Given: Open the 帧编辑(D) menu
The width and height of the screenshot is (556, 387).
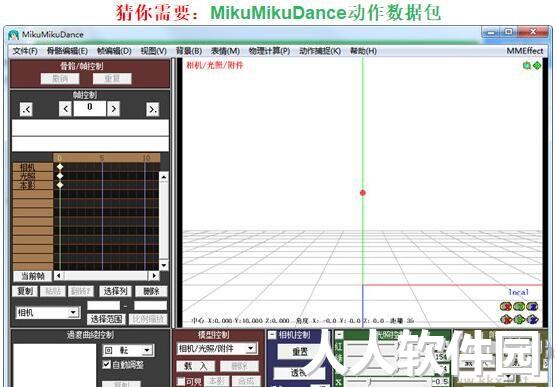Looking at the screenshot, I should point(114,51).
